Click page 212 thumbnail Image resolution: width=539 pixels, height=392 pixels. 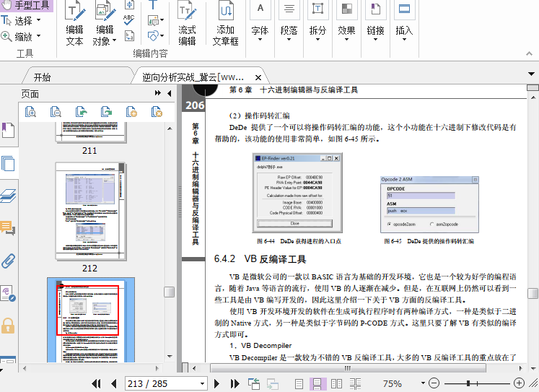pyautogui.click(x=89, y=213)
